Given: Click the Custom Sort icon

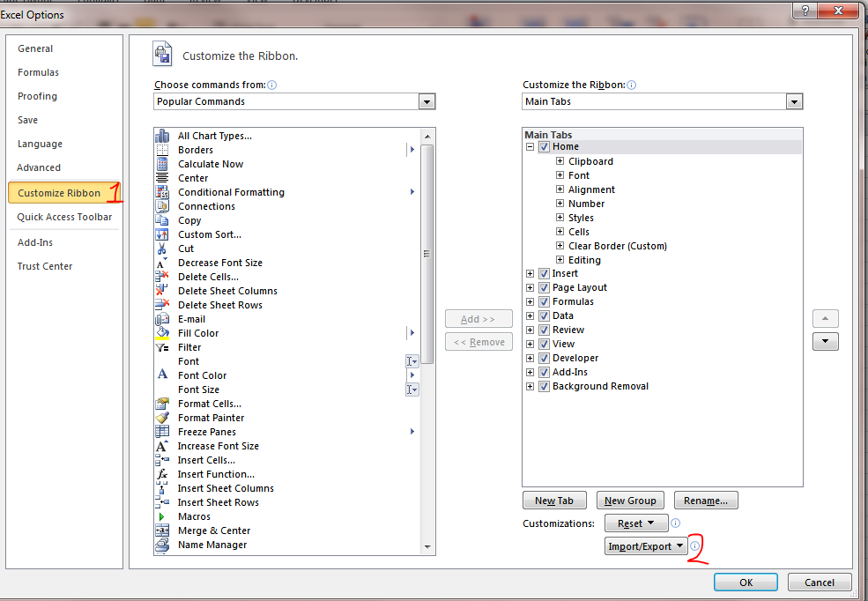Looking at the screenshot, I should [162, 234].
